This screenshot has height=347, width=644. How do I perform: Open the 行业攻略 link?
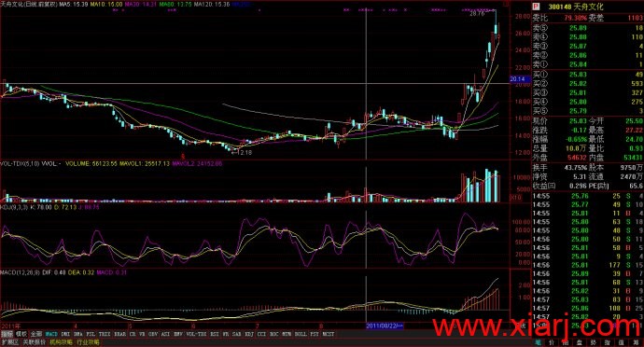[x=88, y=342]
